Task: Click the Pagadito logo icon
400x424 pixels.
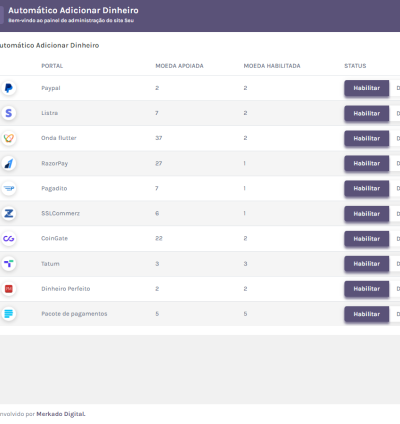Action: click(9, 188)
